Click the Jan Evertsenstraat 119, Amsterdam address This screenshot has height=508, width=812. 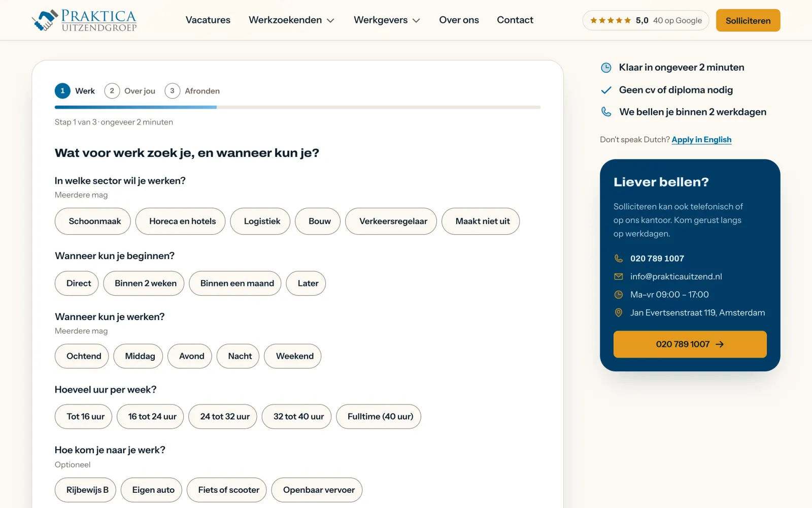[x=698, y=313]
